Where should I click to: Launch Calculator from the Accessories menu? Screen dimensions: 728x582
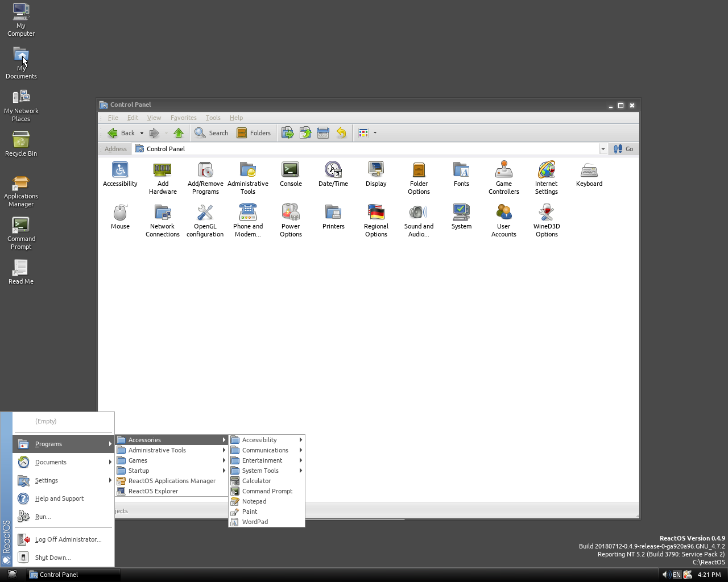click(267, 481)
